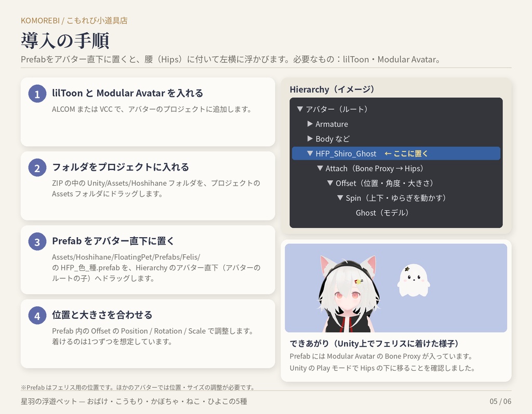
Task: Click the ←ここに置く yellow annotation
Action: tap(406, 153)
